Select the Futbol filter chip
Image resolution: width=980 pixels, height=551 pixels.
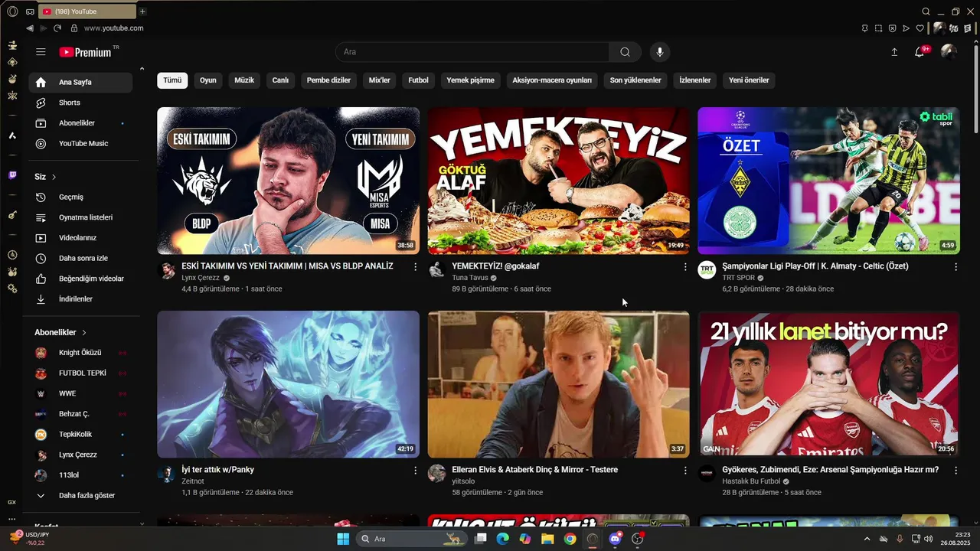point(418,80)
